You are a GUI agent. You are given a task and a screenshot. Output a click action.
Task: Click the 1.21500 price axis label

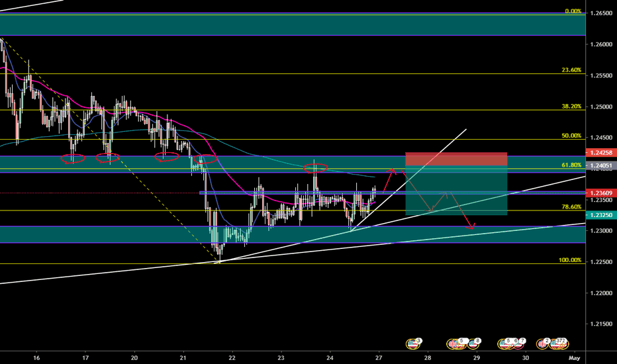click(x=601, y=324)
